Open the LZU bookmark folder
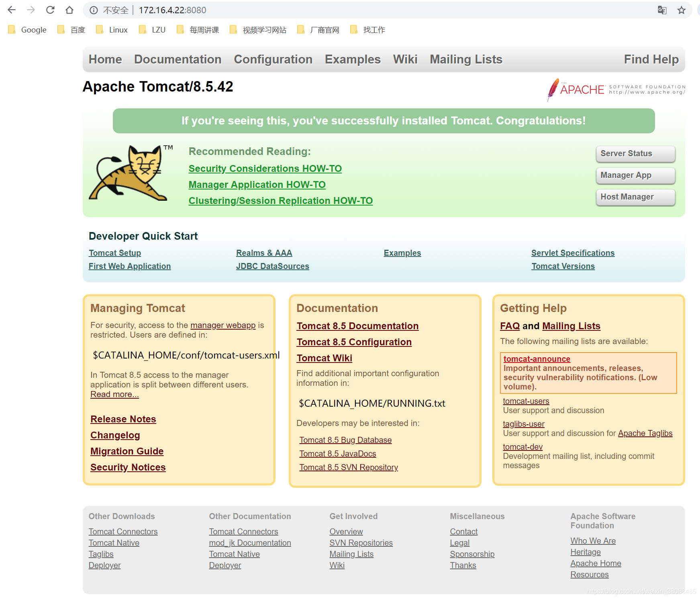Screen dimensions: 700x599 pyautogui.click(x=152, y=30)
